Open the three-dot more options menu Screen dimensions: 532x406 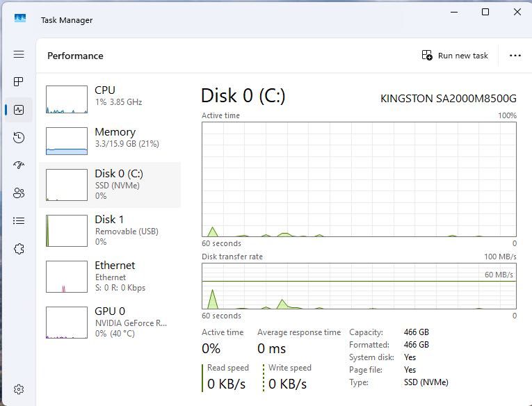click(515, 56)
